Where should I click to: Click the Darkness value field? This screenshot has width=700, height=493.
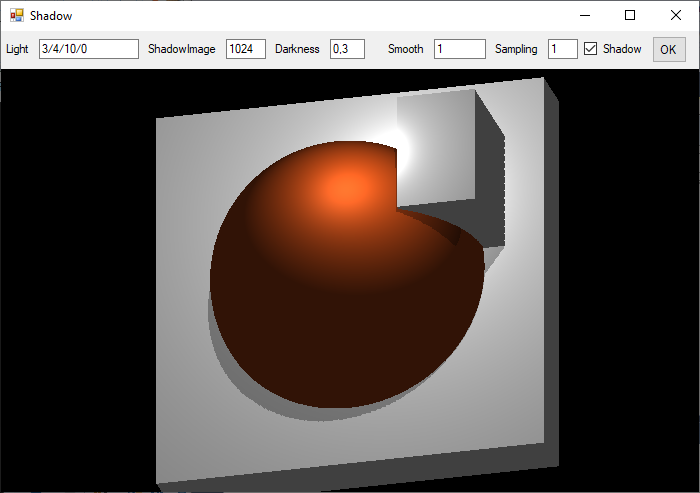pos(347,49)
